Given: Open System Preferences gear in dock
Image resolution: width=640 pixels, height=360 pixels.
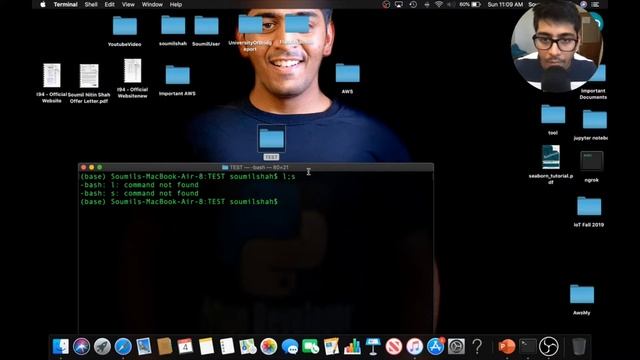Looking at the screenshot, I should click(456, 347).
